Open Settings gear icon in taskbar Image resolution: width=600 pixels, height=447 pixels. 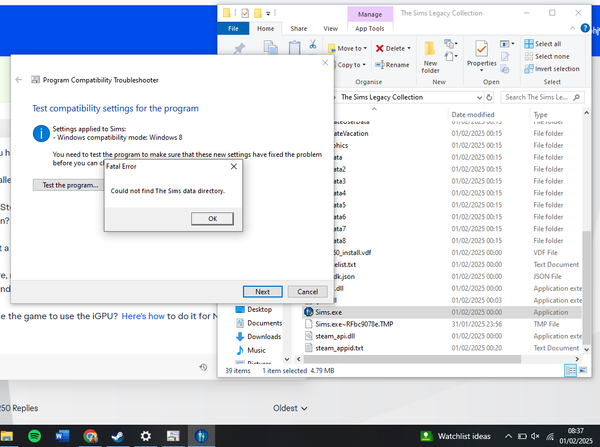(146, 436)
